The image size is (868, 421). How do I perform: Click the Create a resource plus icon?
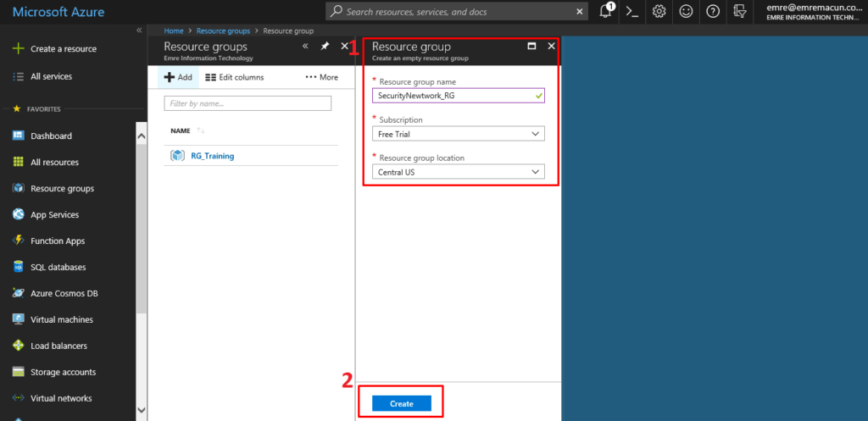[x=19, y=48]
